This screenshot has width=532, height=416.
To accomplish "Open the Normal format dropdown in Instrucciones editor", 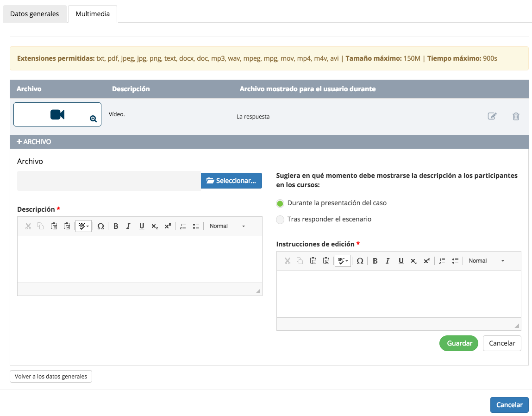I will (x=486, y=261).
